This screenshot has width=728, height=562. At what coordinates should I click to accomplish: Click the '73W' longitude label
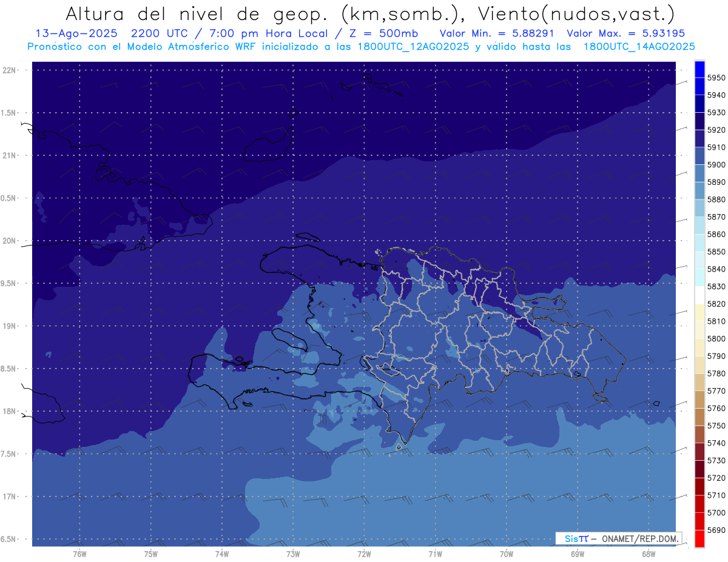293,554
